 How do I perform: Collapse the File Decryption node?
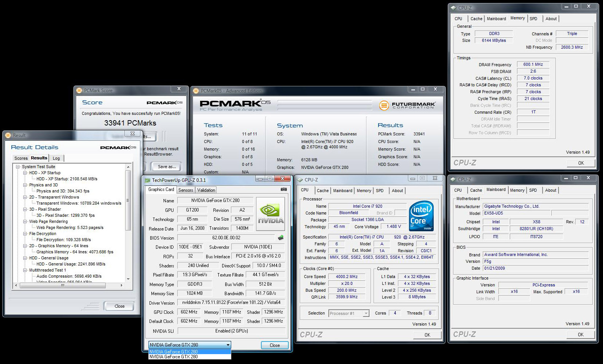point(25,234)
